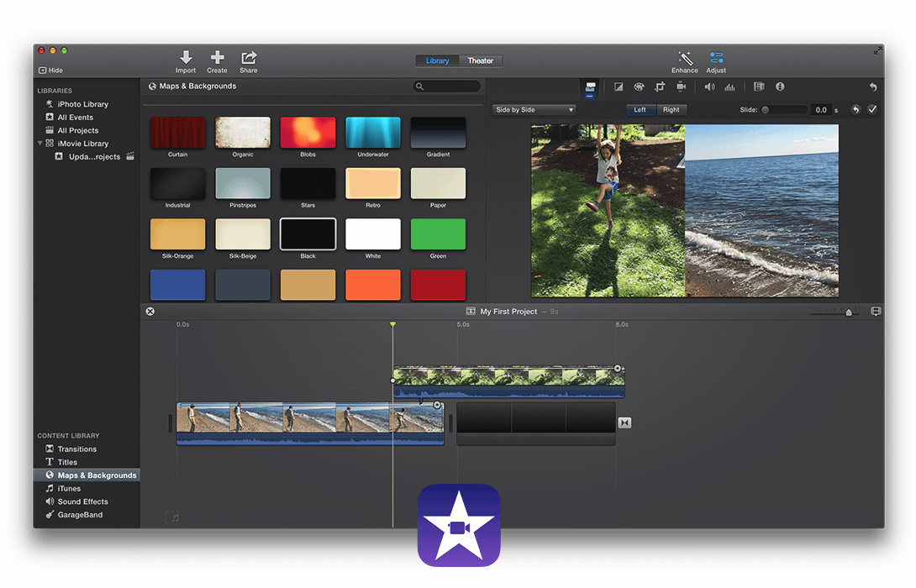Choose the Silk-Beige background swatch
Screen dimensions: 916x588
pyautogui.click(x=243, y=234)
